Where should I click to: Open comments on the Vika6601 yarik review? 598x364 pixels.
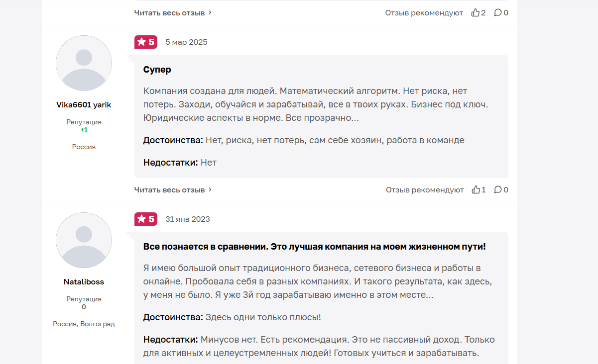pos(501,189)
